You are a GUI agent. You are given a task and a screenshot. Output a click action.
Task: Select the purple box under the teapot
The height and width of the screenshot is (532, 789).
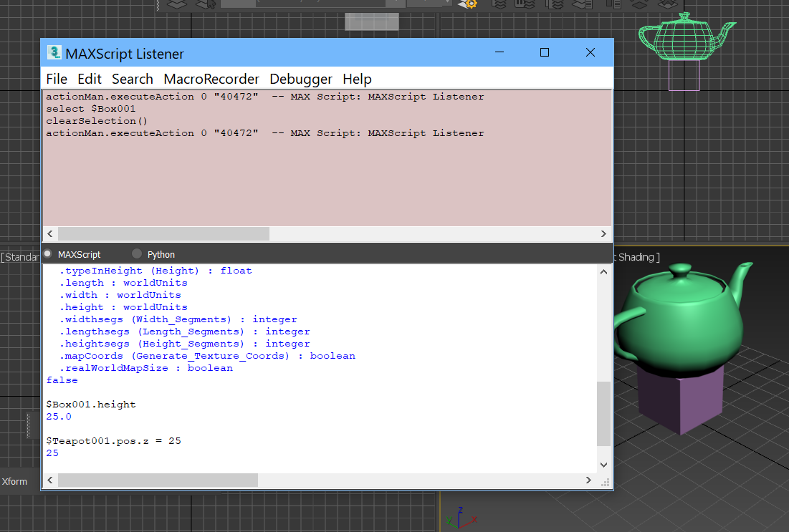[x=682, y=400]
